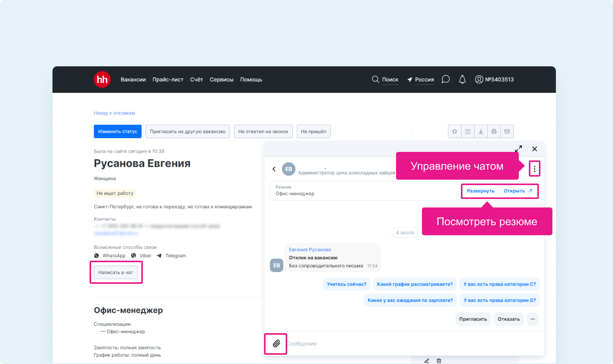Open resume via Открыть link
Viewport: 613px width, 364px height.
518,191
